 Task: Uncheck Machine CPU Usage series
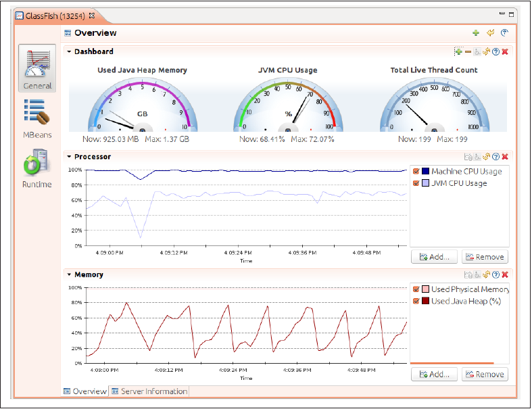[416, 172]
